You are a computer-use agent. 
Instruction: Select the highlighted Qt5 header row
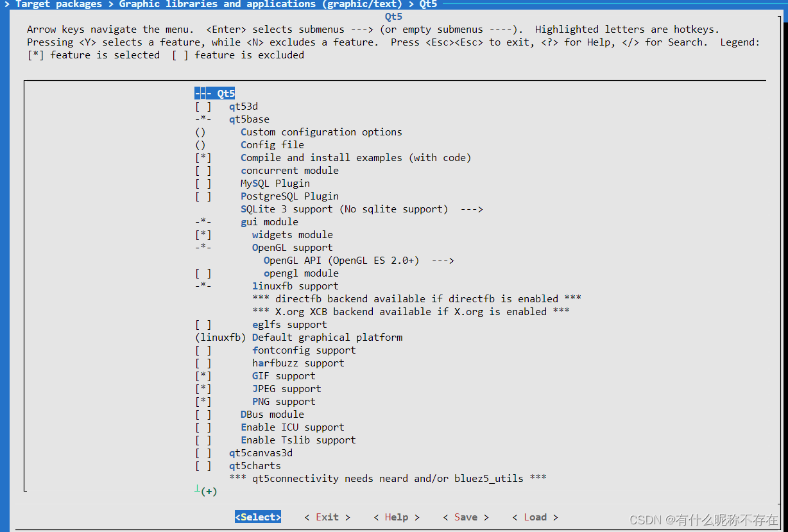[215, 94]
